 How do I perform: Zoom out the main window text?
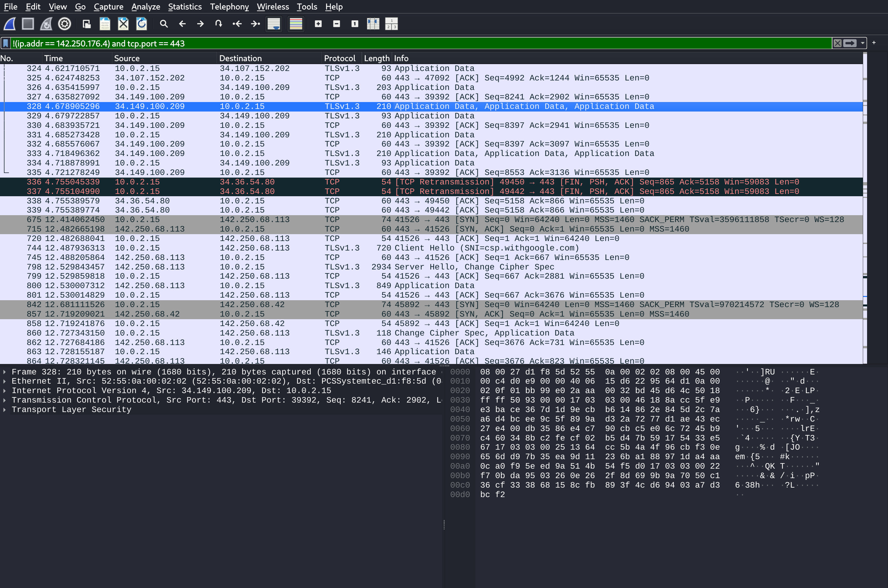pyautogui.click(x=337, y=24)
